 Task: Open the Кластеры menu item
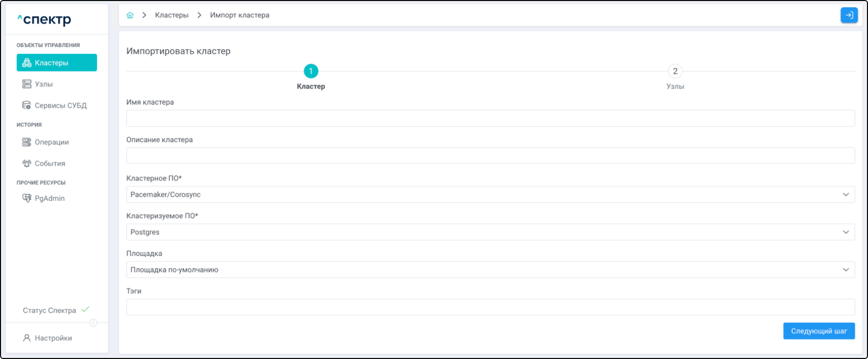(57, 63)
